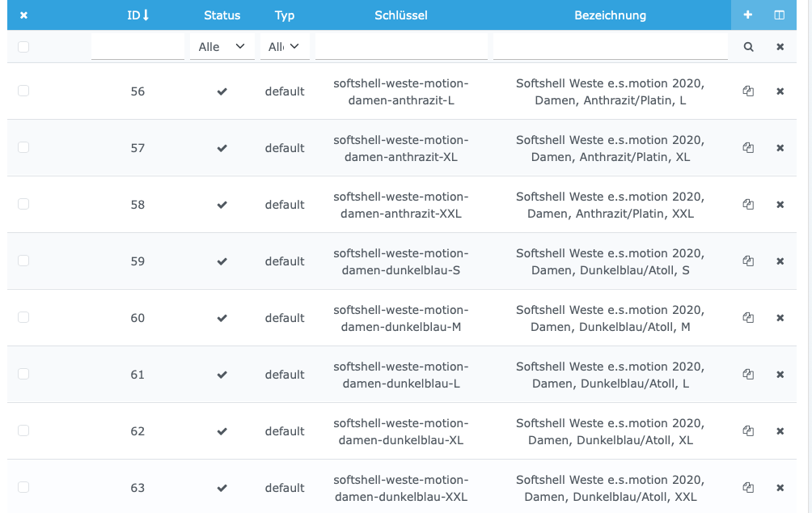Check the checkbox for ID 59

pos(23,260)
